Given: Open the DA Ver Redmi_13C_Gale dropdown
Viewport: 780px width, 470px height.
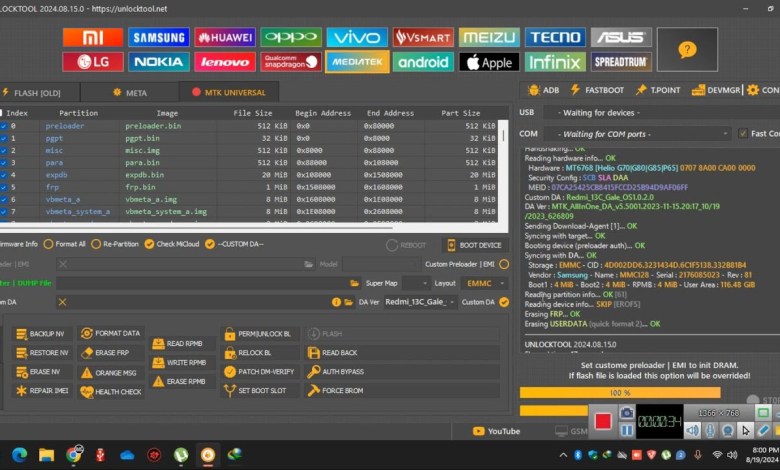Looking at the screenshot, I should 420,302.
